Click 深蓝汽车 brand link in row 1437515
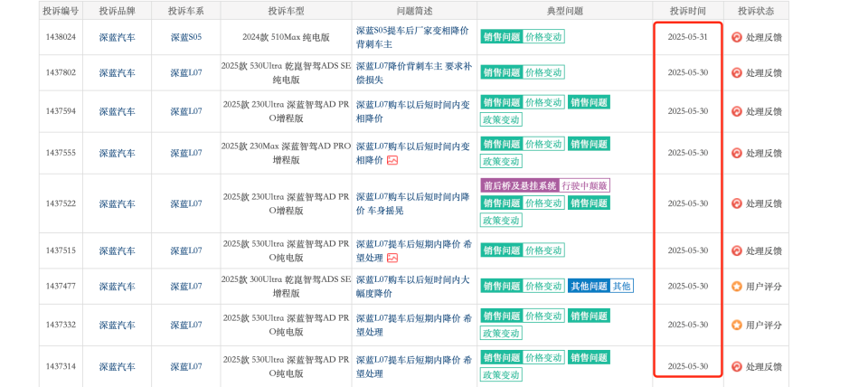 pos(117,250)
